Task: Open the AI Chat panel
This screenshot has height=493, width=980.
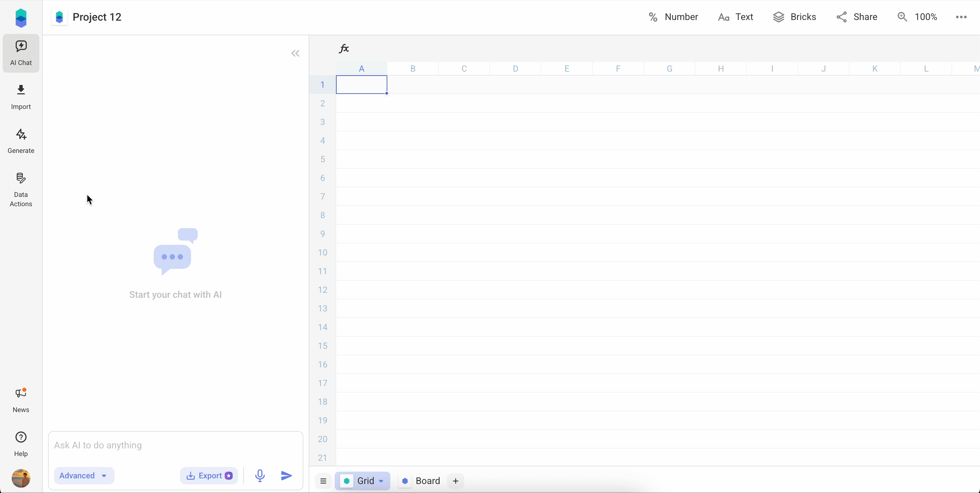Action: [x=21, y=53]
